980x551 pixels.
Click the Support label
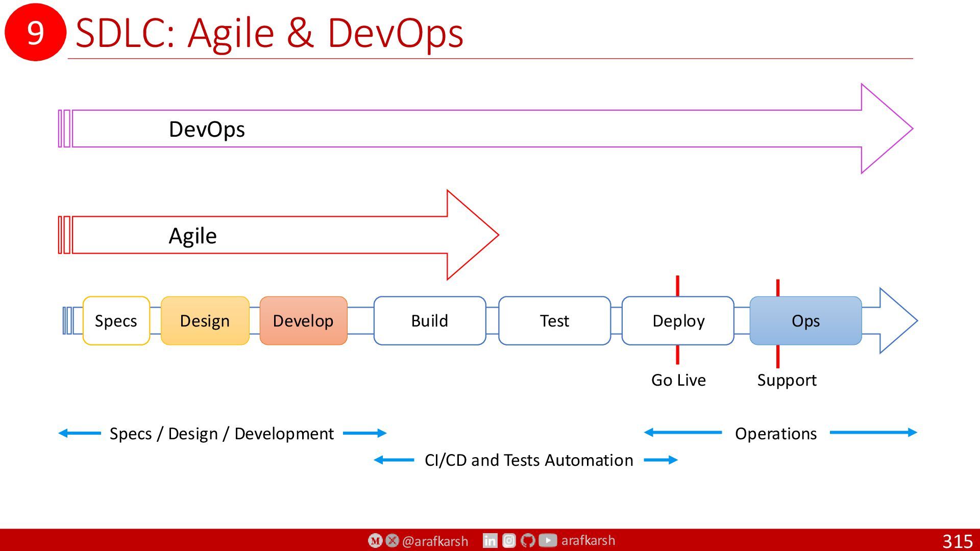(787, 381)
